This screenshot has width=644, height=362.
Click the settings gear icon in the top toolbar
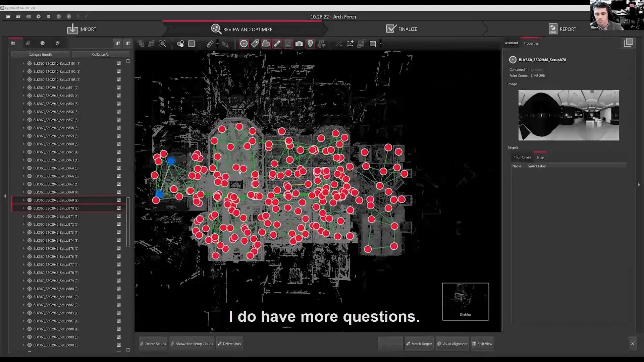click(x=39, y=16)
